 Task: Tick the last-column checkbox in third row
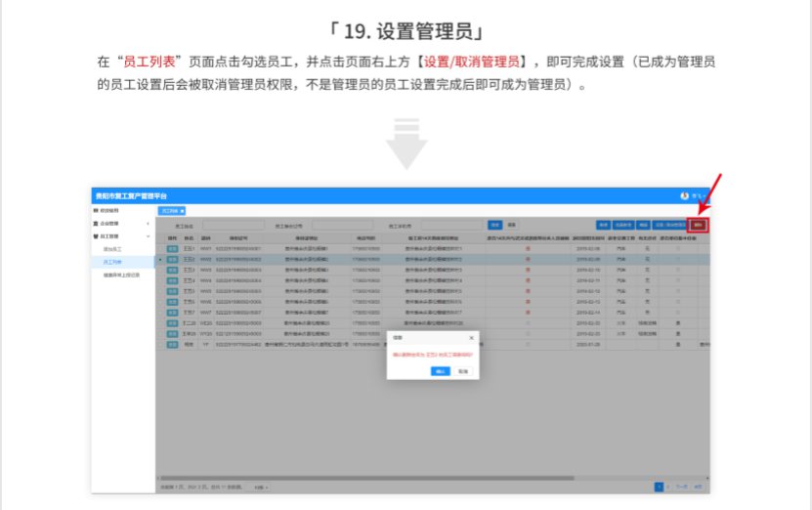[x=678, y=270]
